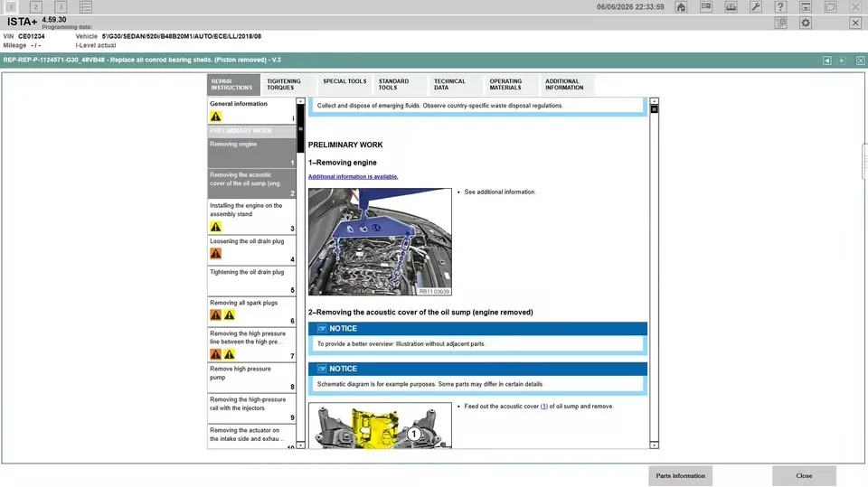Viewport: 868px width, 487px height.
Task: Open the vehicle/session icon in top toolbar
Action: (731, 7)
